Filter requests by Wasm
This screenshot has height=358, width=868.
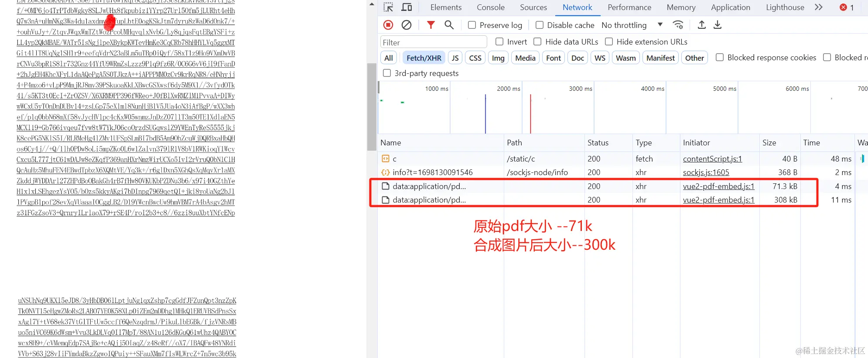click(626, 58)
